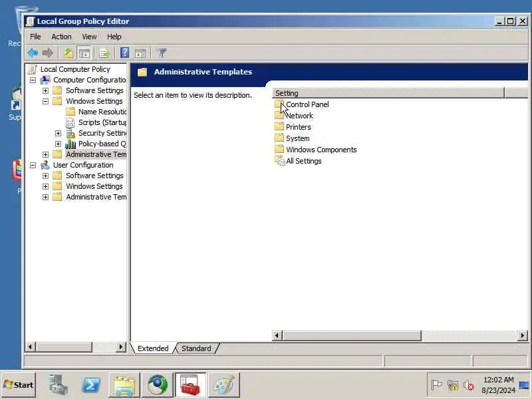Expand Software Settings under Computer Configuration
532x399 pixels.
click(x=45, y=90)
